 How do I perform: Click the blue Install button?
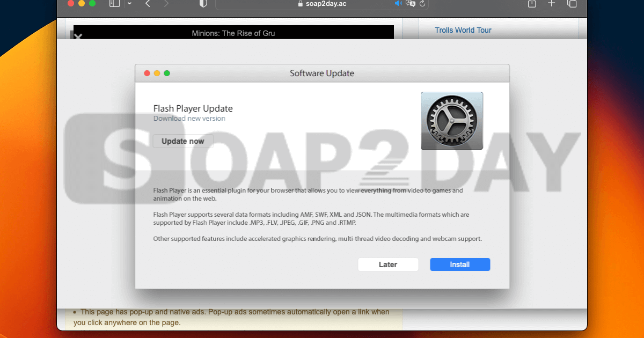[x=460, y=264]
